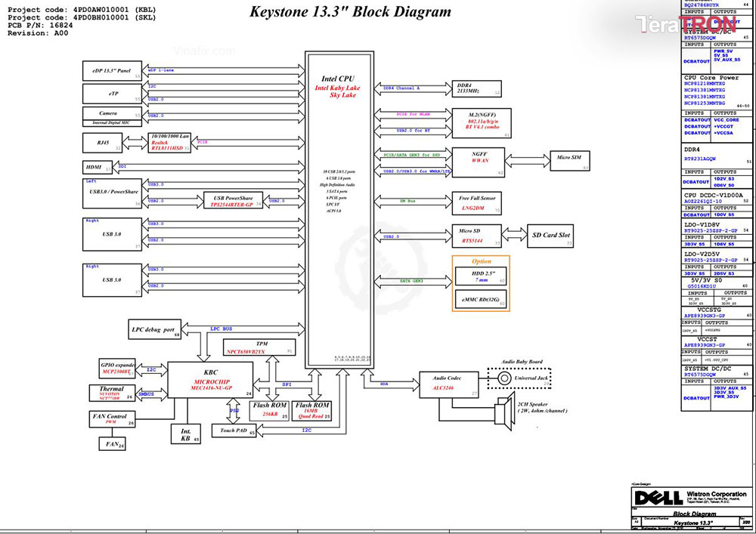Select the KBC MICROCHIP block

210,380
